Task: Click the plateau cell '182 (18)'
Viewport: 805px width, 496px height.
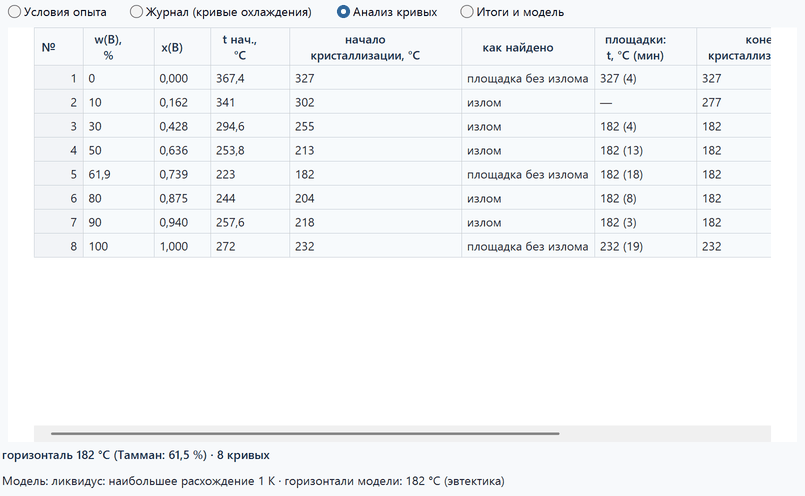Action: coord(645,174)
